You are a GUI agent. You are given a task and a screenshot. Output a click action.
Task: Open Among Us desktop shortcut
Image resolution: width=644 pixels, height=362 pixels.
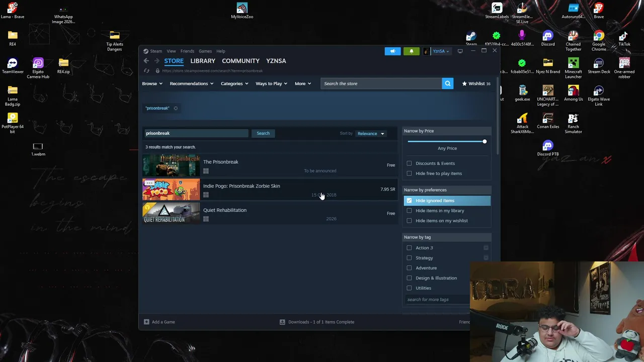point(573,94)
